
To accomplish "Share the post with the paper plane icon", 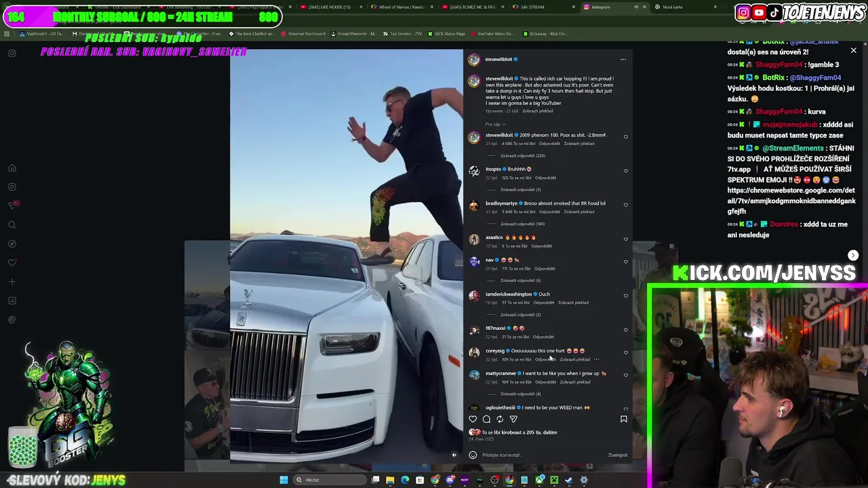I will coord(513,419).
